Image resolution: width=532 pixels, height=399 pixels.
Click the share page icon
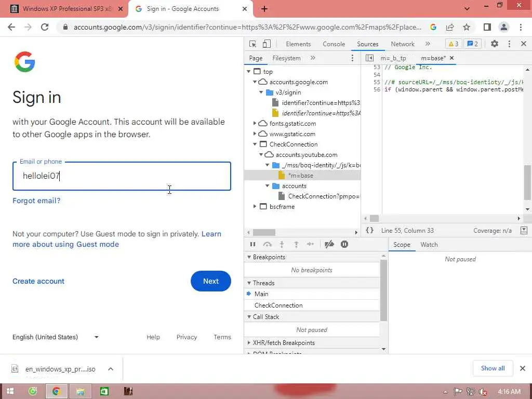450,27
